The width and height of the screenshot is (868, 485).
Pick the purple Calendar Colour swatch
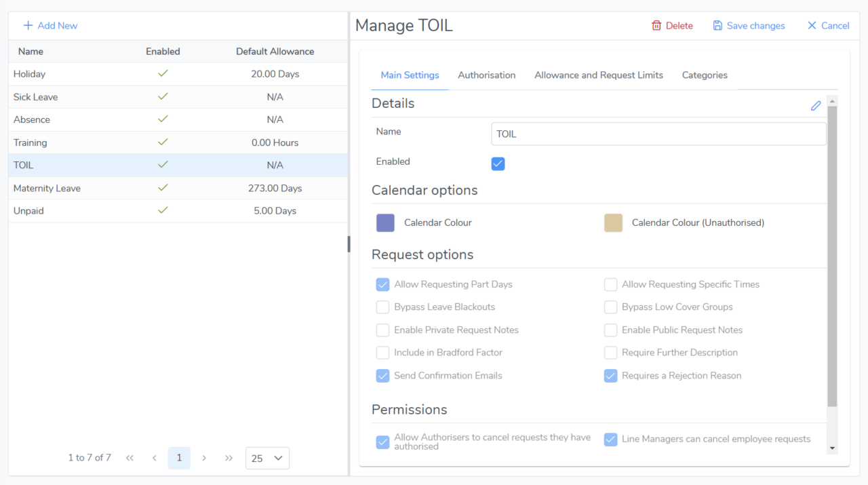[385, 223]
